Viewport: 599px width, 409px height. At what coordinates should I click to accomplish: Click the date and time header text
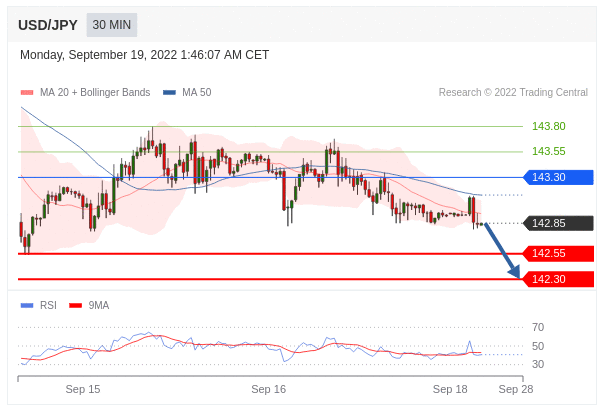pos(144,55)
